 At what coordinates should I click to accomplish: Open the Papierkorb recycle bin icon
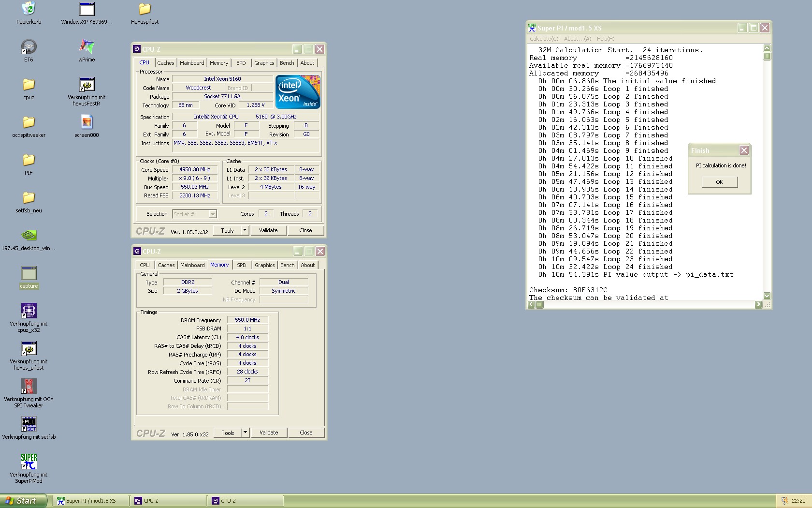pos(29,9)
